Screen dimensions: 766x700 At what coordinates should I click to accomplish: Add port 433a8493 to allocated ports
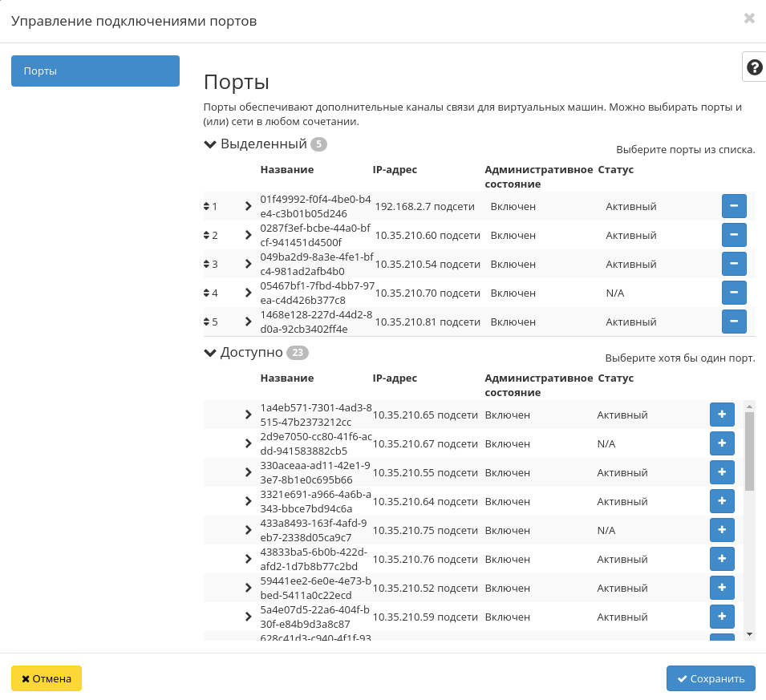point(721,530)
